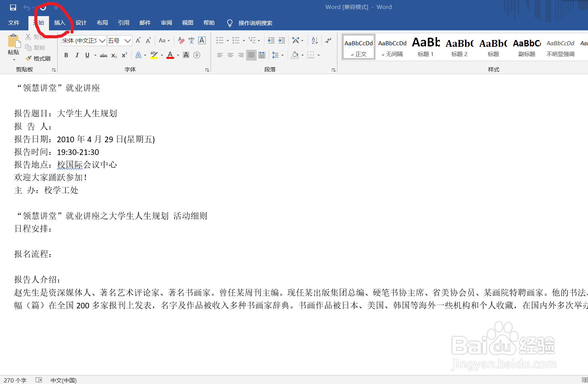Apply red font color
588x384 pixels.
170,55
